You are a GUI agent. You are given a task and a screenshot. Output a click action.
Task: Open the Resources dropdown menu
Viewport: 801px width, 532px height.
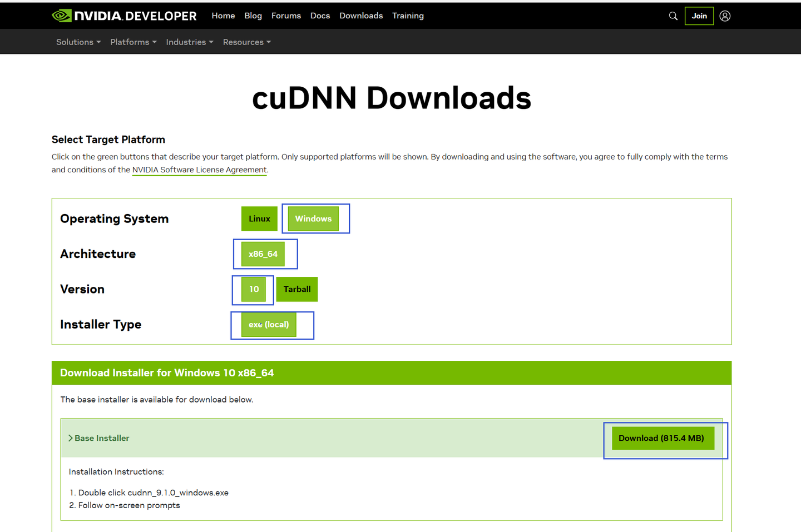point(246,42)
